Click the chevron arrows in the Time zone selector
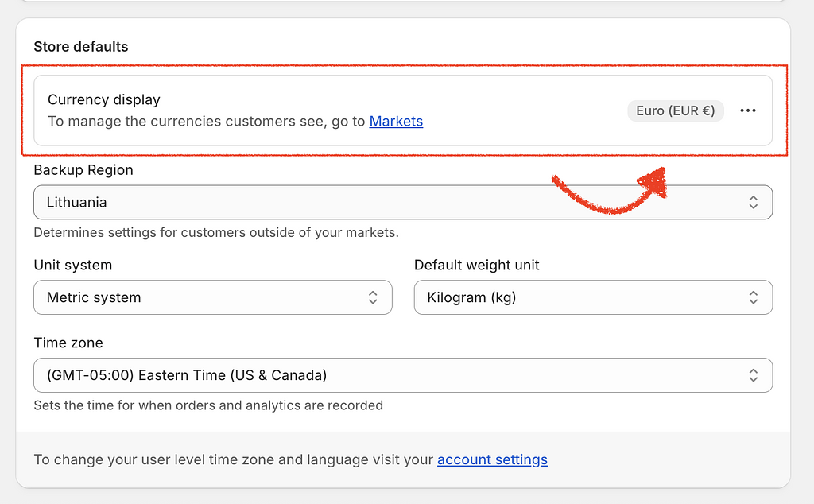 coord(753,375)
